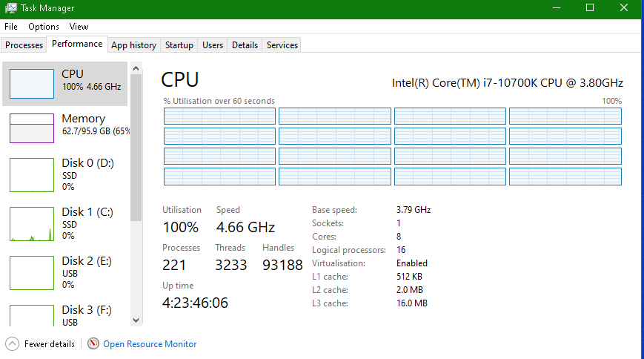Switch to the Processes tab
Image resolution: width=644 pixels, height=359 pixels.
coord(24,45)
